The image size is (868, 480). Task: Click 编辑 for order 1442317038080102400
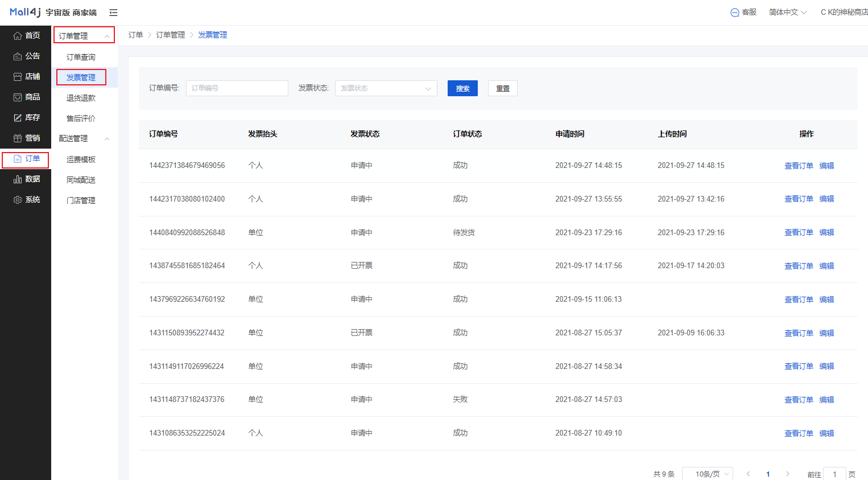tap(826, 199)
